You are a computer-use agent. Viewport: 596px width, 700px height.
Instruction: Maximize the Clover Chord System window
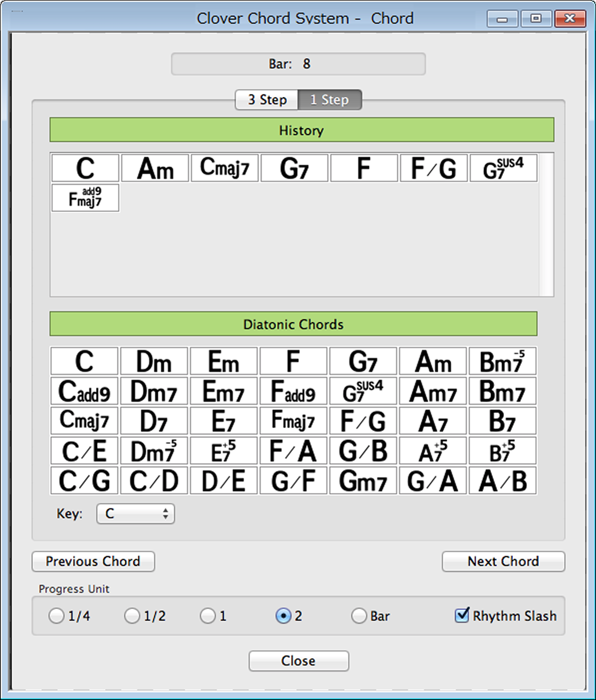click(535, 19)
